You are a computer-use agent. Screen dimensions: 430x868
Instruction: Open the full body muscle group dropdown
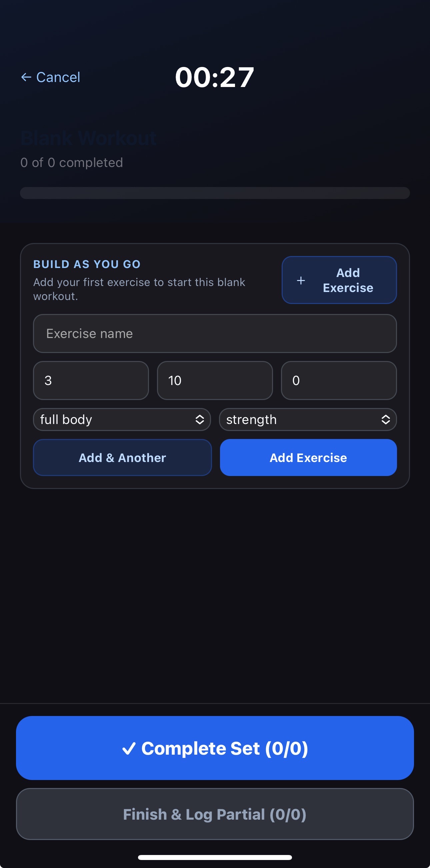click(x=121, y=420)
